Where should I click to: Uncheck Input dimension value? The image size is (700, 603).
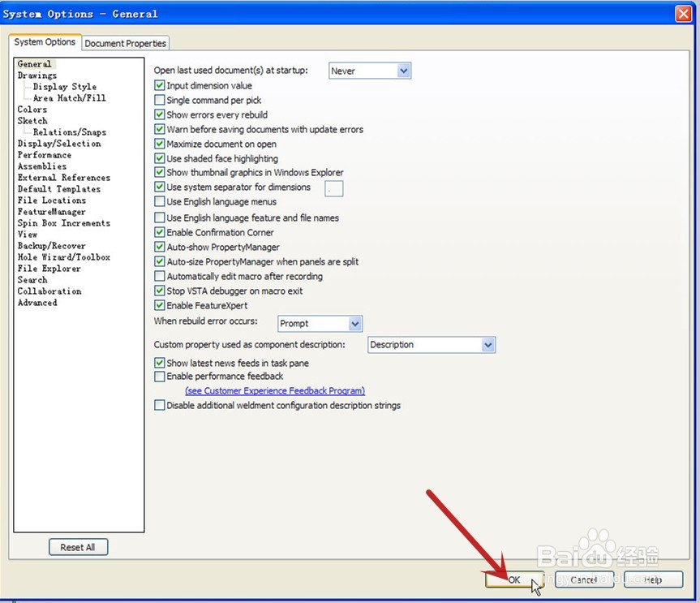[x=159, y=85]
